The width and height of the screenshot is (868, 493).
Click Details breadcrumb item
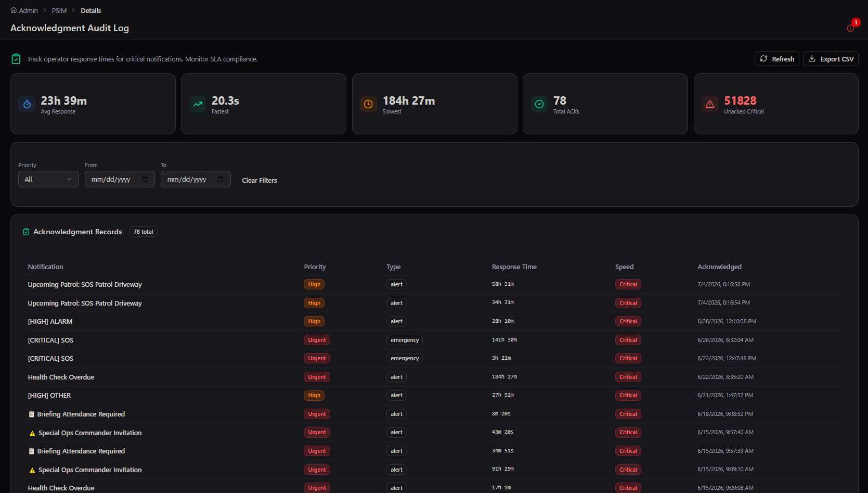pyautogui.click(x=91, y=10)
